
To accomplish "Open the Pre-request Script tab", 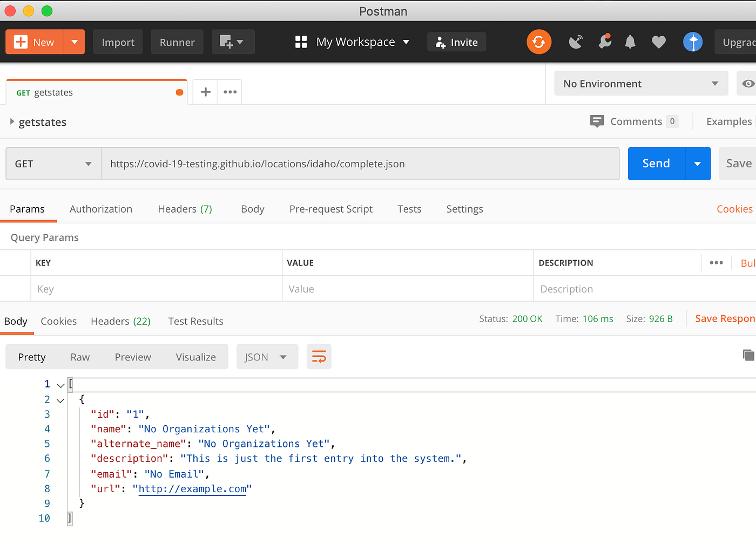I will coord(331,209).
